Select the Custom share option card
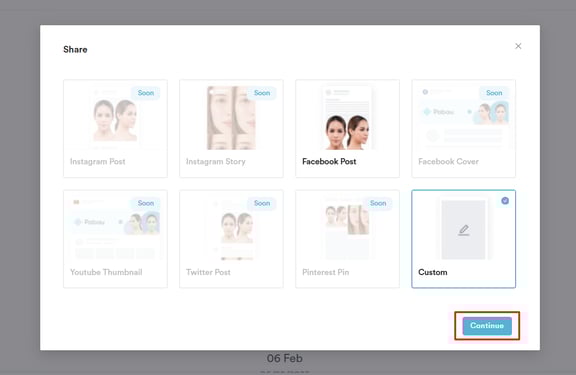 [464, 239]
